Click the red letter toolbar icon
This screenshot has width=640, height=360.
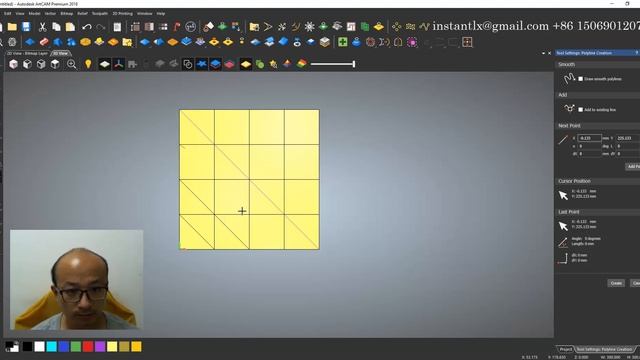(177, 27)
